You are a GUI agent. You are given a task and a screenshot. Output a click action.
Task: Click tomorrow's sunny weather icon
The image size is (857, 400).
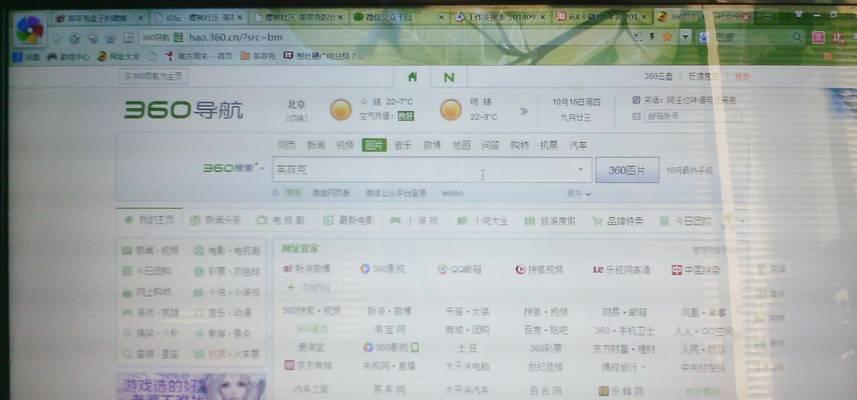coord(451,110)
